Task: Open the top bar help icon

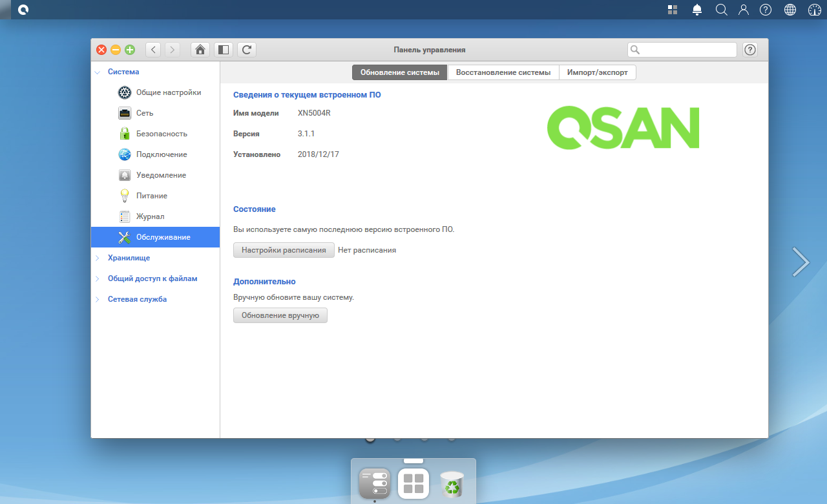Action: (766, 10)
